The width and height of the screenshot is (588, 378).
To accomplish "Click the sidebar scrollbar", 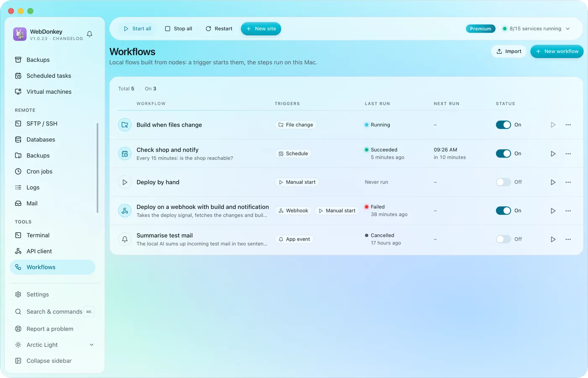I will coord(97,168).
